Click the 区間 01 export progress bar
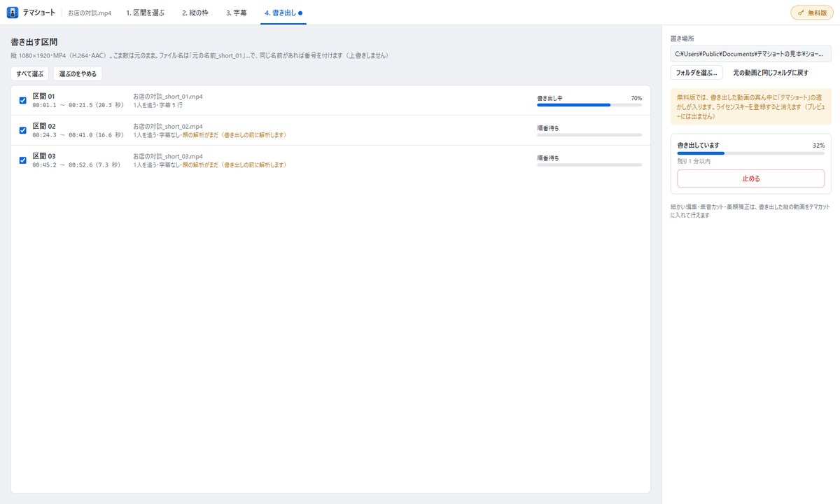The height and width of the screenshot is (504, 840). click(x=589, y=104)
